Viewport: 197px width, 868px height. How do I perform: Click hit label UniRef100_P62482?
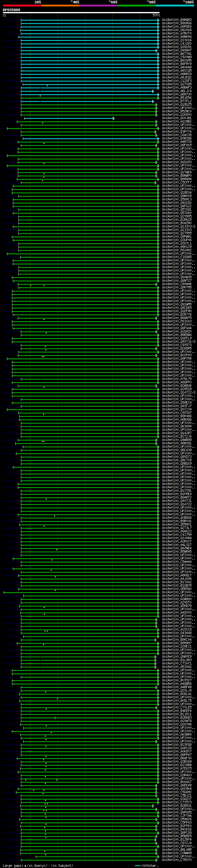coord(177,250)
